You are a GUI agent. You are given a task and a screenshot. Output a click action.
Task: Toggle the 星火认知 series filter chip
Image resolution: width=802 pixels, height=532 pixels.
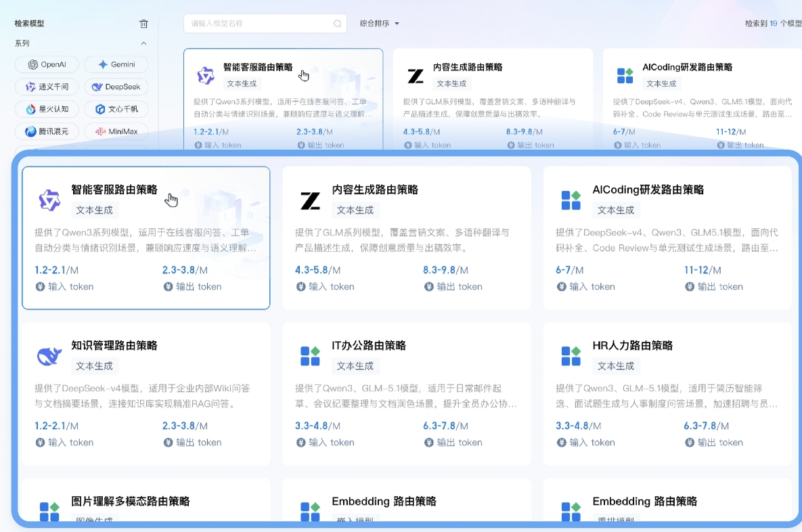point(47,109)
